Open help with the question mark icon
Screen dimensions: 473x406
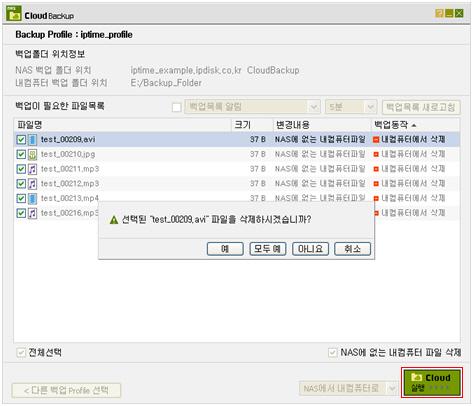coord(439,13)
